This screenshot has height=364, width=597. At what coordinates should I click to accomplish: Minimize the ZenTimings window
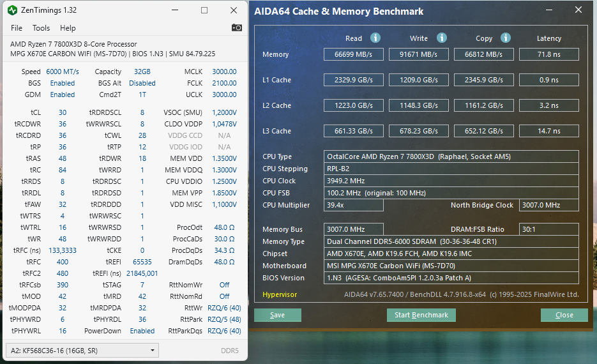(x=175, y=10)
